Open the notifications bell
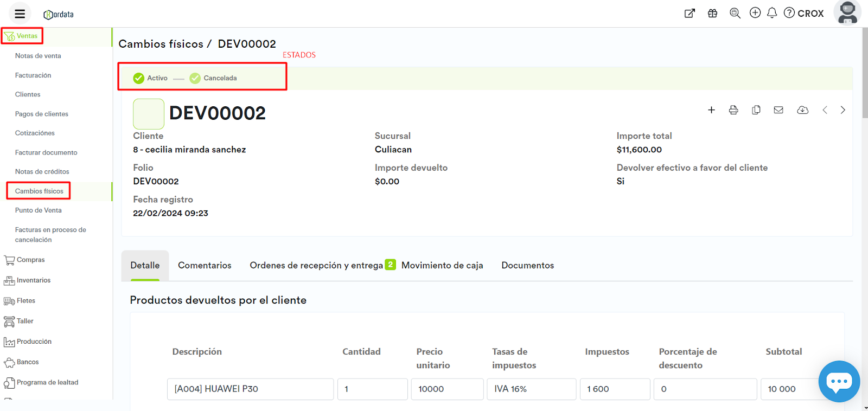 pos(771,13)
